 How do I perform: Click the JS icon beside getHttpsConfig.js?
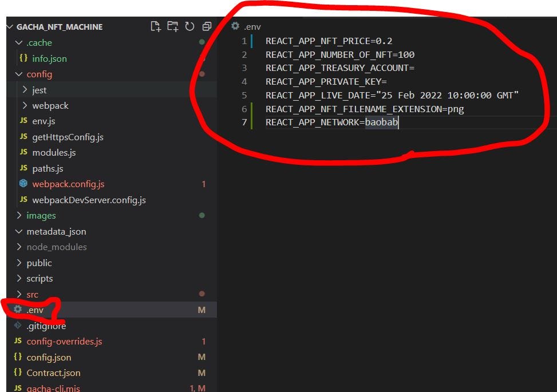[x=23, y=137]
